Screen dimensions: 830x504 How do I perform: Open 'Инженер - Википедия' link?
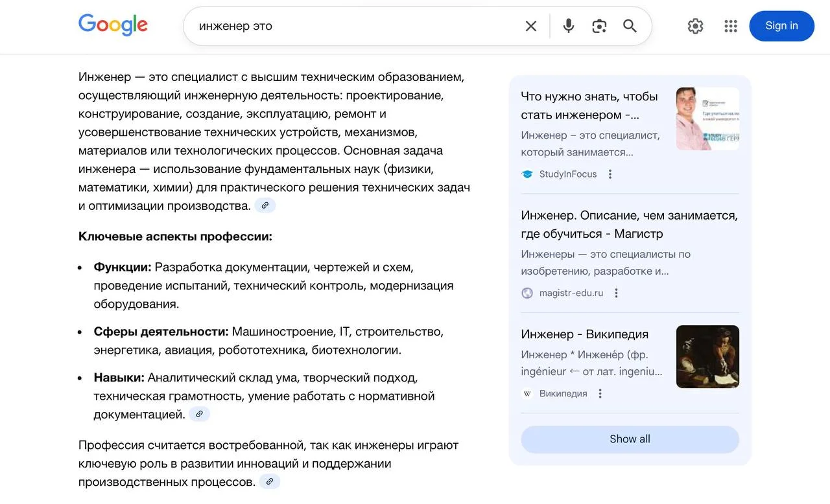[x=584, y=334]
